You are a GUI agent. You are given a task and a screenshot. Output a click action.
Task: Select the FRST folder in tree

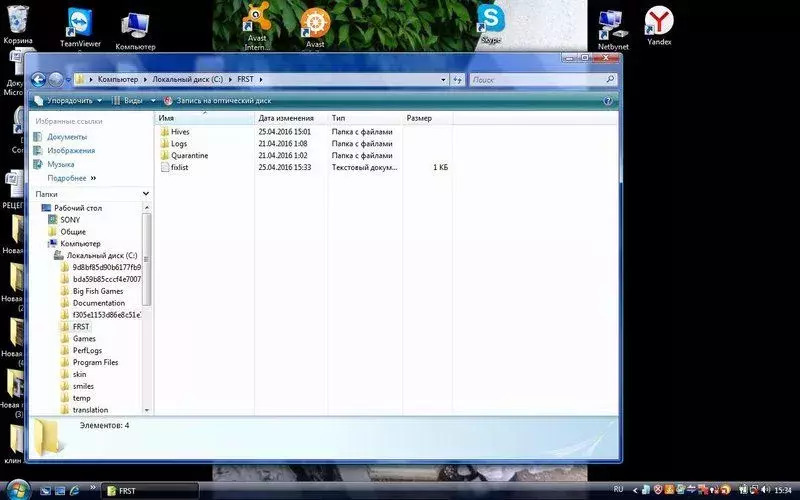click(x=81, y=327)
